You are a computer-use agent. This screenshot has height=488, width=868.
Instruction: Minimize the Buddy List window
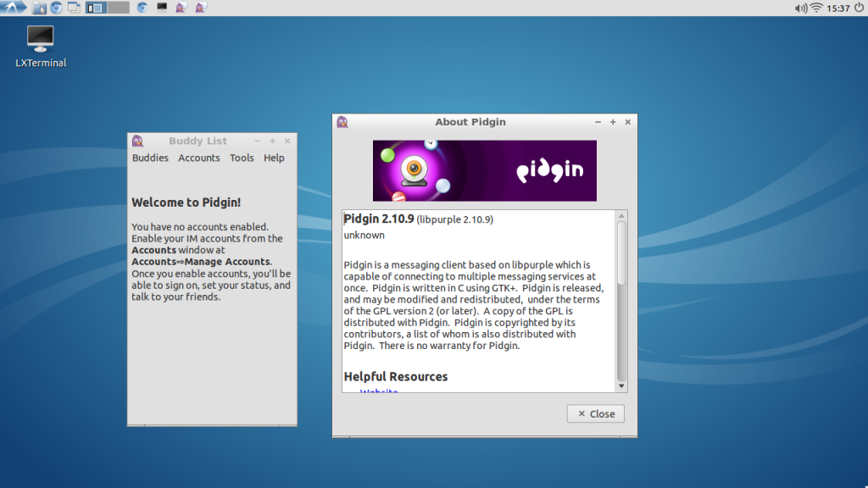coord(258,141)
